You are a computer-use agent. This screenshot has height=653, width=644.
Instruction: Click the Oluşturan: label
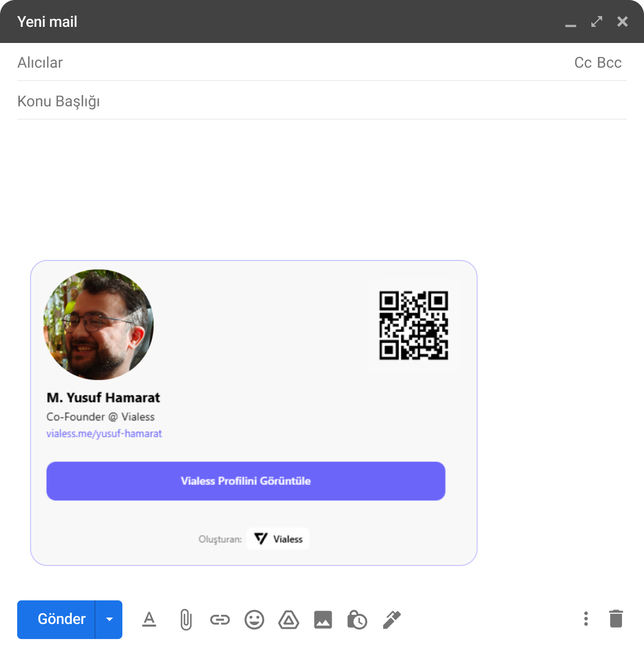pyautogui.click(x=220, y=539)
